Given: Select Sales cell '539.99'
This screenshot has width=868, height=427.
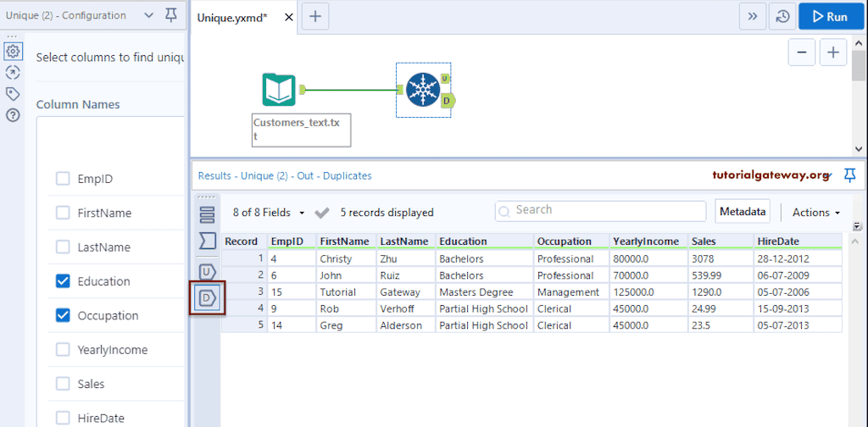Looking at the screenshot, I should (x=721, y=275).
